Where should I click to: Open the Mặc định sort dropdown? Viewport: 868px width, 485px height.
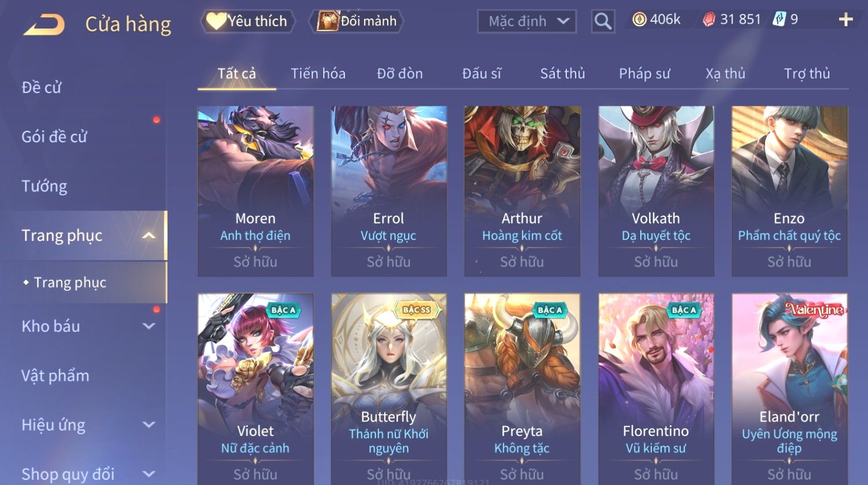pos(527,22)
